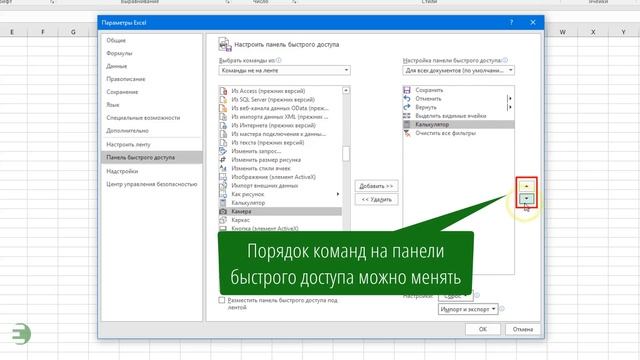640x360 pixels.
Task: Pick the 'Из веб-канала данных OData' icon
Action: [x=223, y=108]
